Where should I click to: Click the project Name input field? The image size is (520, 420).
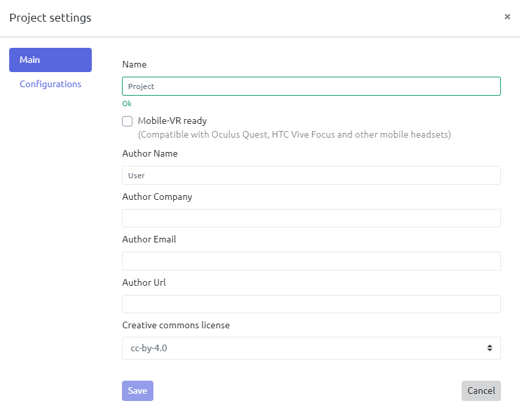[x=311, y=86]
